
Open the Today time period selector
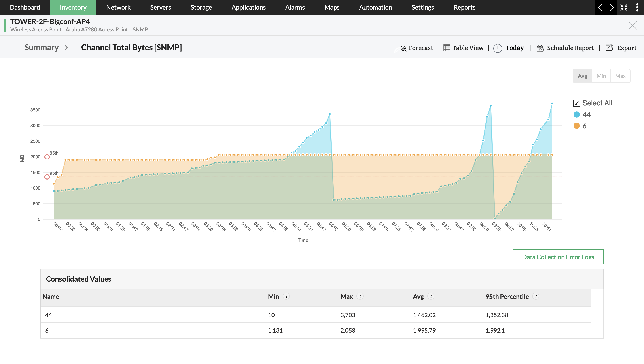pyautogui.click(x=514, y=48)
